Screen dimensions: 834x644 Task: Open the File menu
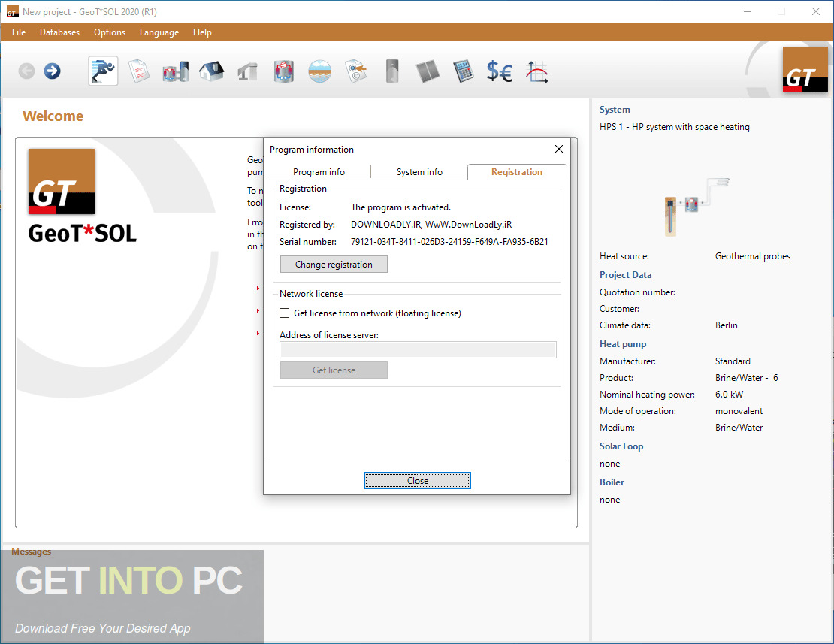pos(19,32)
